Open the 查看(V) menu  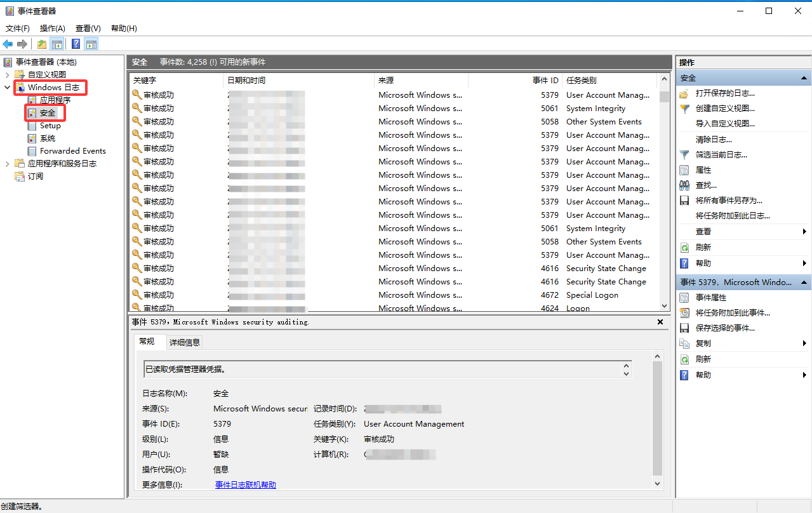click(88, 29)
